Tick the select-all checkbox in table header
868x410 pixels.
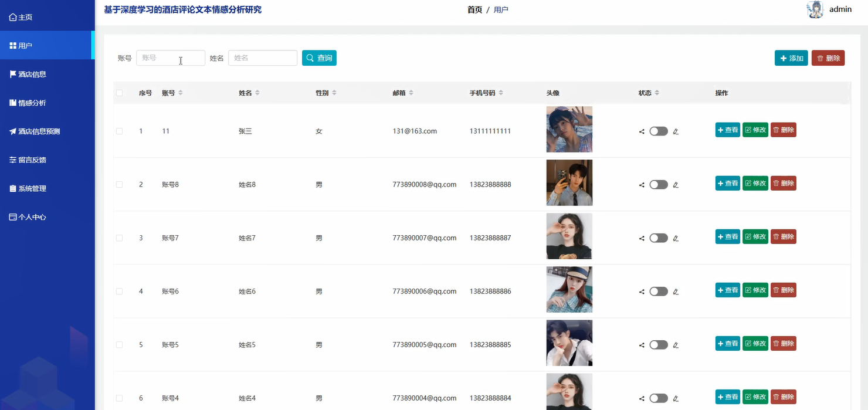pos(120,93)
